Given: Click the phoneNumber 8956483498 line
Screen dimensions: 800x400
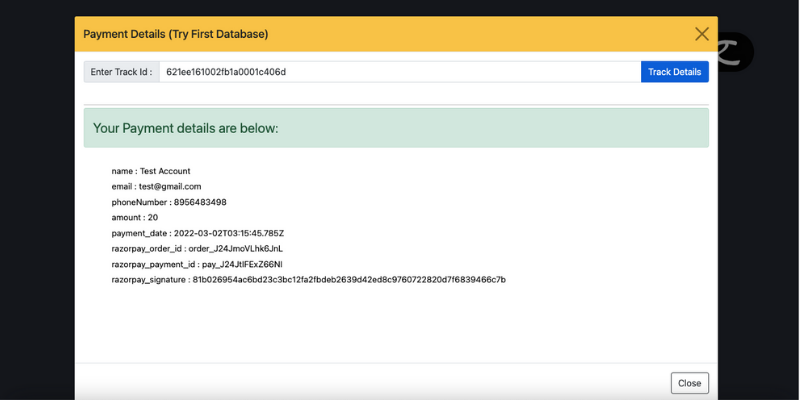Looking at the screenshot, I should [169, 202].
